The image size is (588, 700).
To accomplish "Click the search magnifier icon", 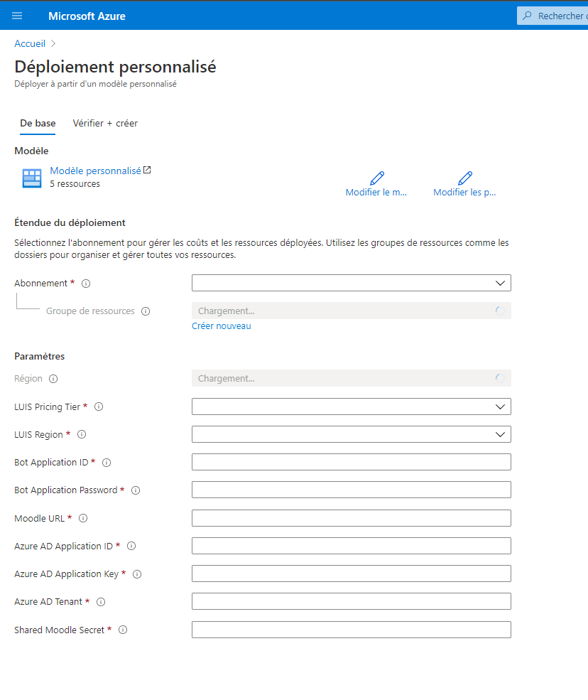I will 528,16.
